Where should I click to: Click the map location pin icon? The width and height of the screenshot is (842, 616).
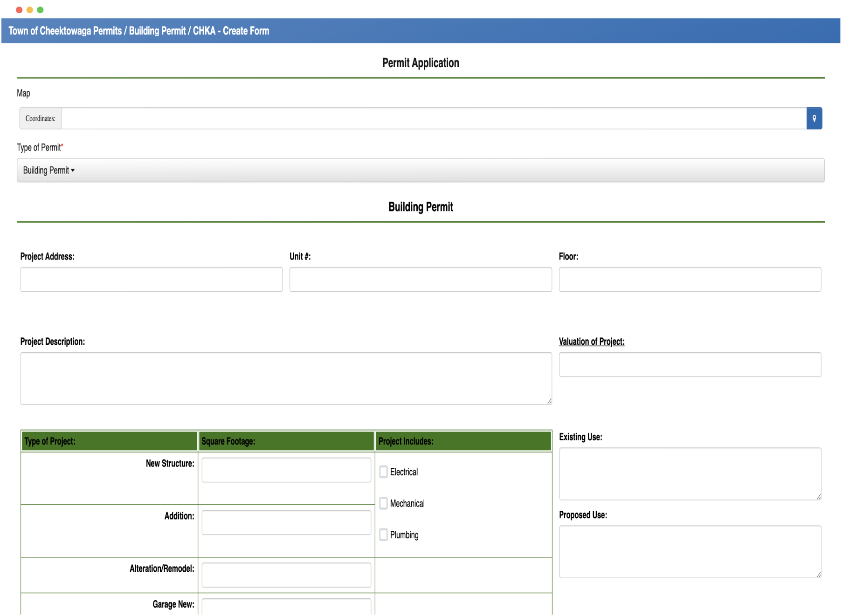814,118
